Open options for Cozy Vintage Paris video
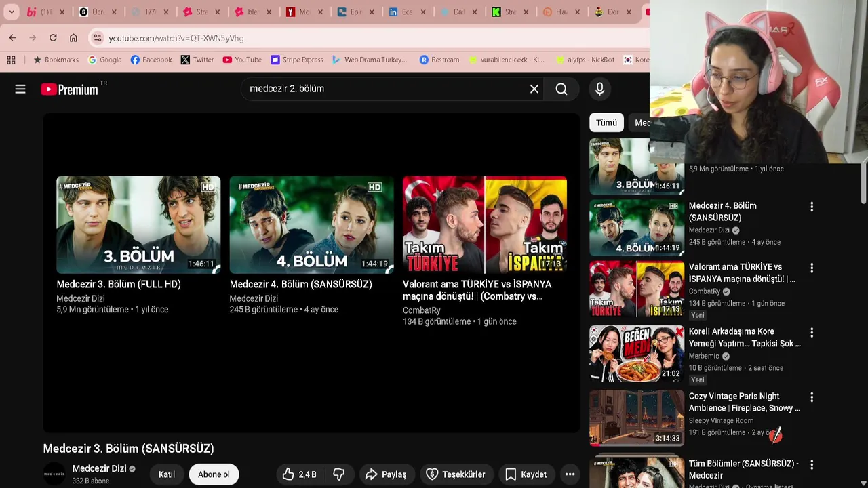The image size is (868, 488). tap(812, 397)
